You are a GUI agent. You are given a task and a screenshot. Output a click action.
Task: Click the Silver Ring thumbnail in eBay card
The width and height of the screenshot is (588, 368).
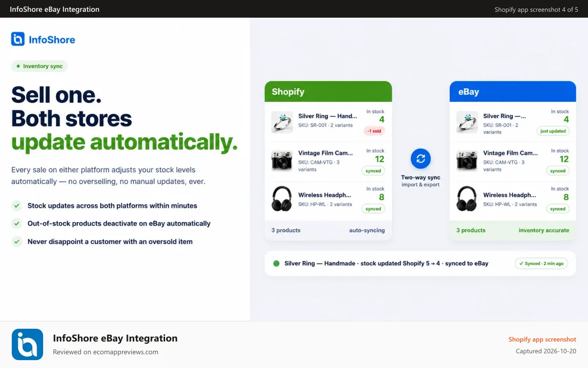pos(466,122)
